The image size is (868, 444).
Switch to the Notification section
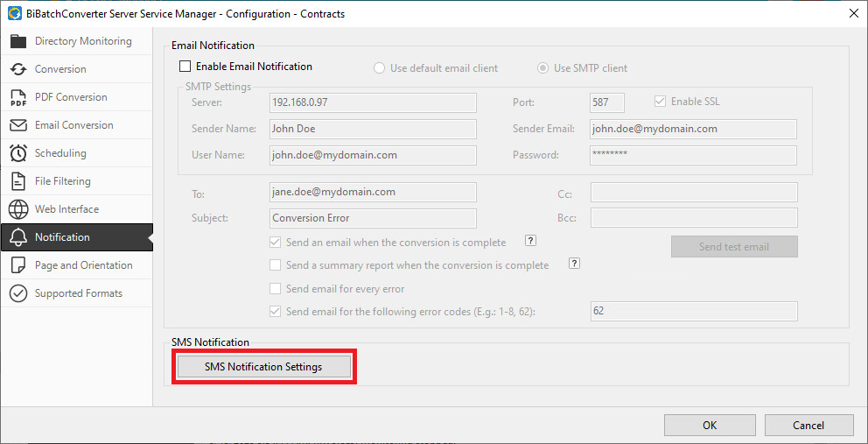(62, 237)
